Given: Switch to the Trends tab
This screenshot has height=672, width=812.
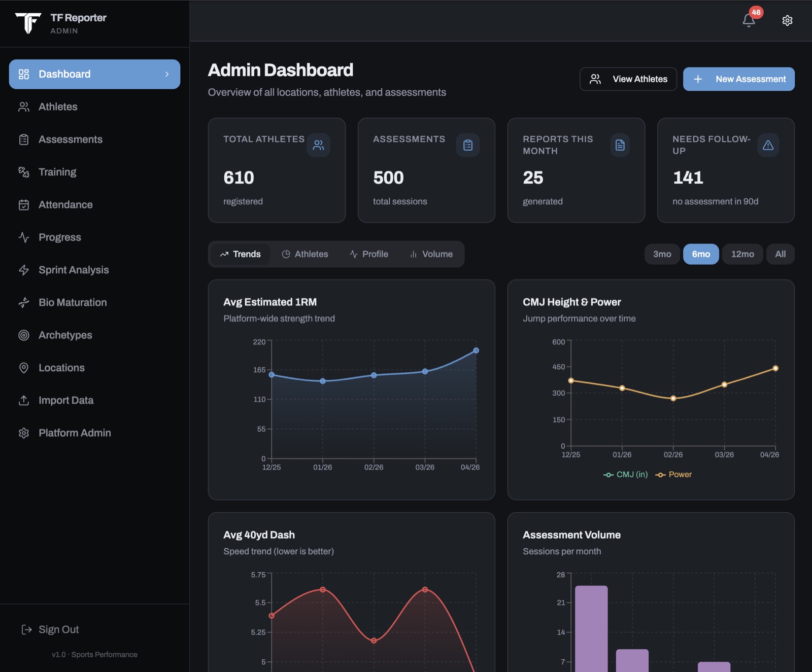Looking at the screenshot, I should pos(240,254).
